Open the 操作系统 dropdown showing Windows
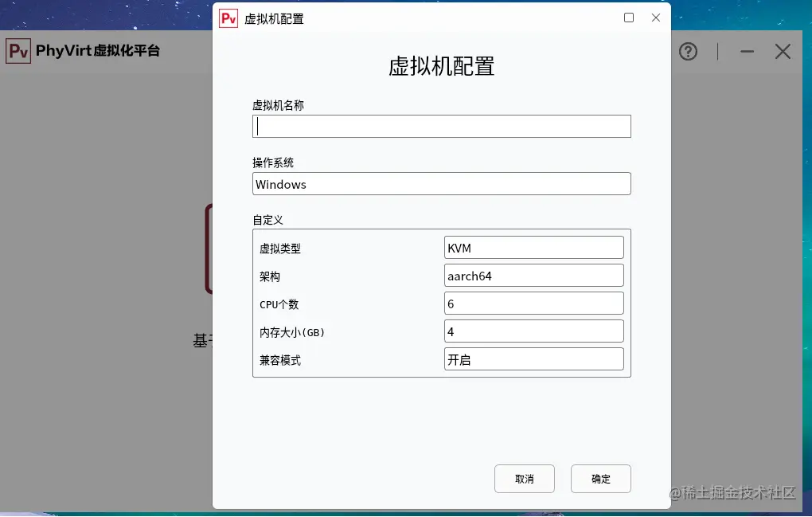 point(441,183)
